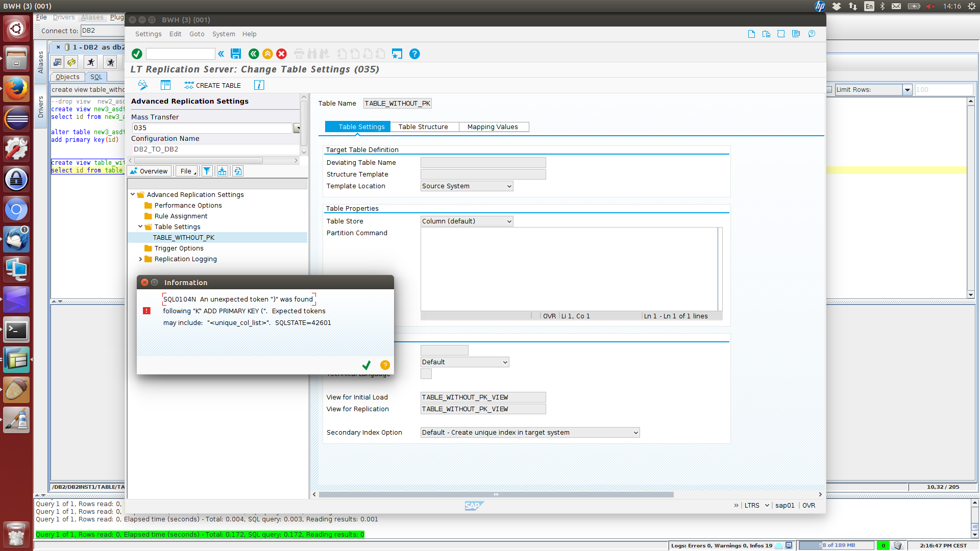Click the CREATE TABLE button

[212, 85]
